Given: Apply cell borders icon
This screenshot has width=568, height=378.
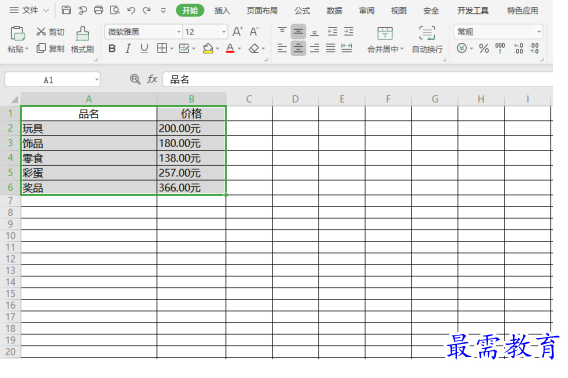Looking at the screenshot, I should click(x=162, y=48).
